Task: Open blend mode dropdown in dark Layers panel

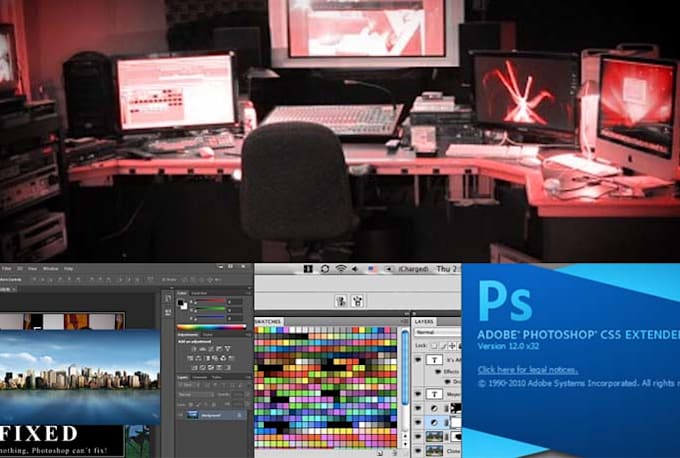Action: pyautogui.click(x=195, y=395)
